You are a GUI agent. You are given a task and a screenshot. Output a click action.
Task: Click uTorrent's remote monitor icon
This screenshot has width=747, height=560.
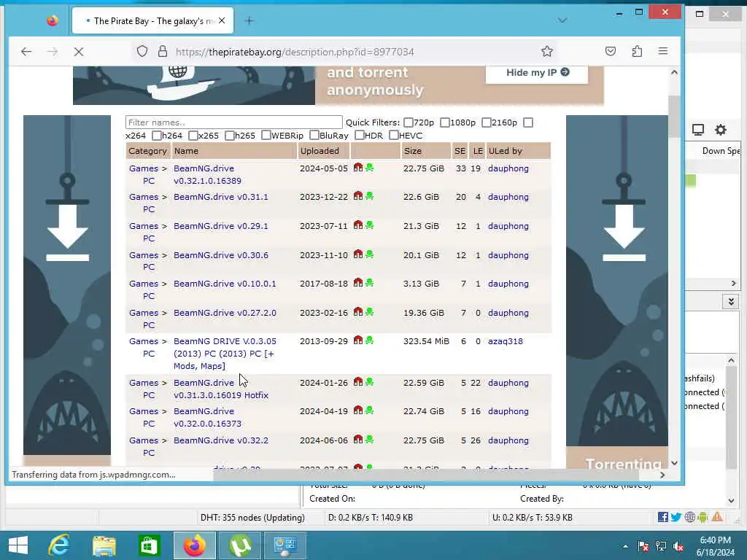click(x=698, y=130)
